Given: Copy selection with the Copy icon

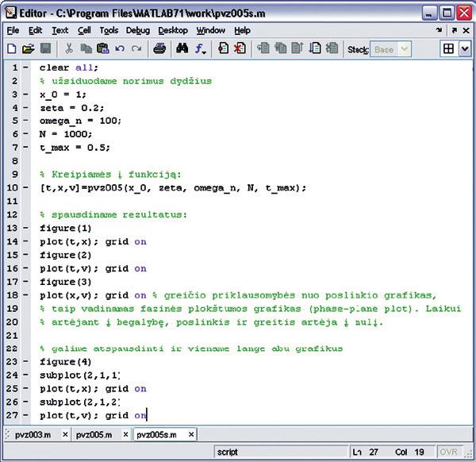Looking at the screenshot, I should 86,48.
